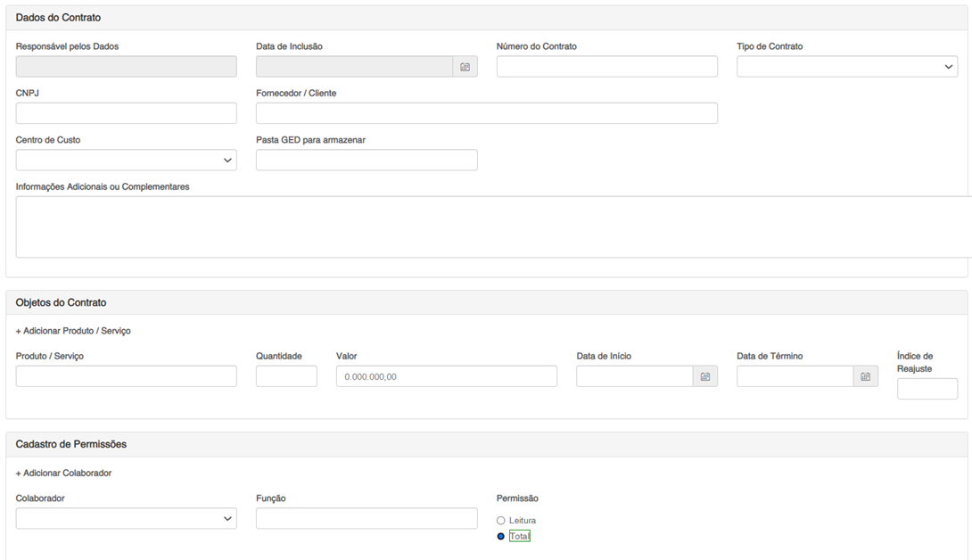Click the Produto / Serviço input field
Viewport: 972px width, 560px height.
[x=126, y=376]
